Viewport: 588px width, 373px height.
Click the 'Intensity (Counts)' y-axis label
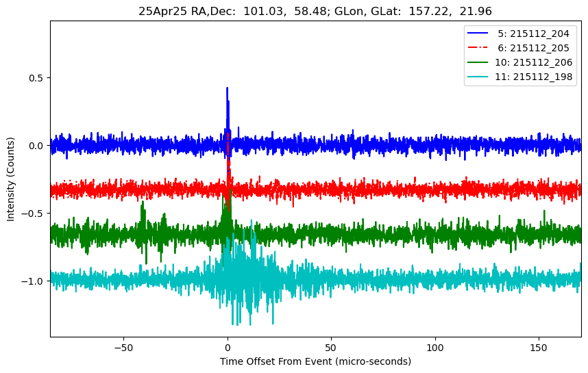(11, 178)
